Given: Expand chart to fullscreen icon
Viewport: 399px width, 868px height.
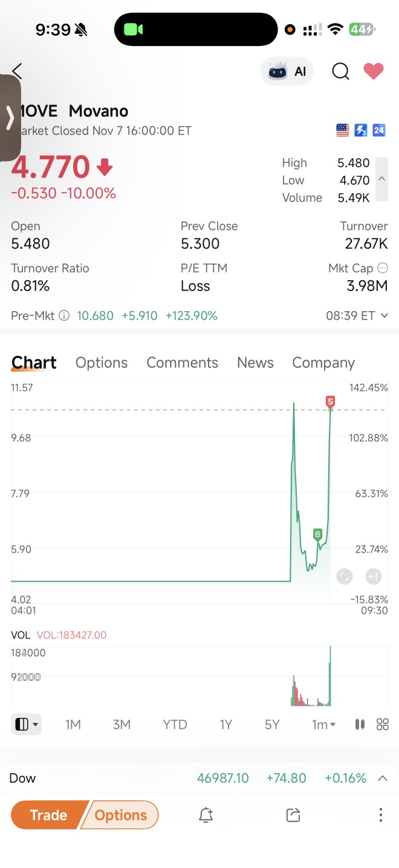Looking at the screenshot, I should [x=344, y=576].
